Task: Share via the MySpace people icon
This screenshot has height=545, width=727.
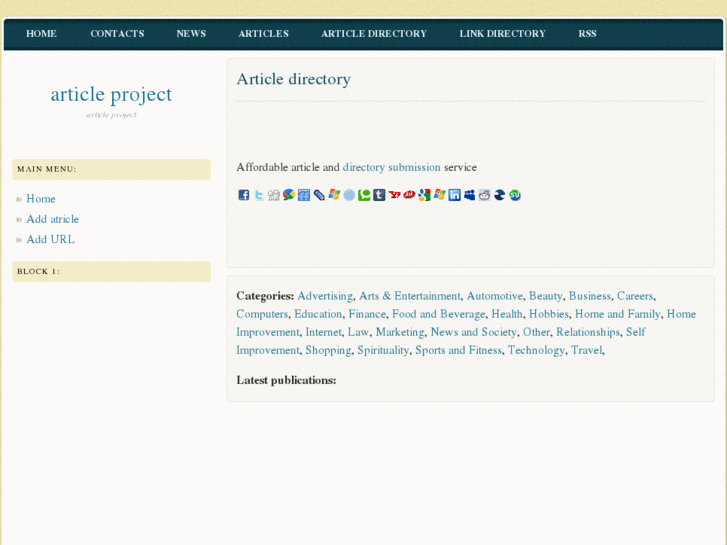Action: [470, 195]
